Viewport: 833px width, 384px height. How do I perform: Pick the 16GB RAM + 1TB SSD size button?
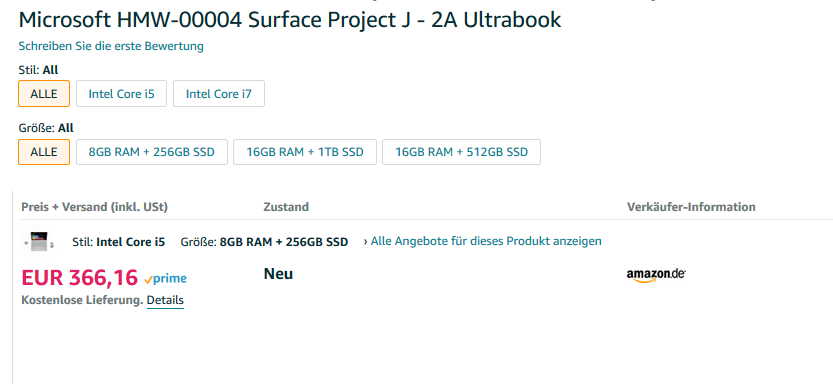pos(305,152)
